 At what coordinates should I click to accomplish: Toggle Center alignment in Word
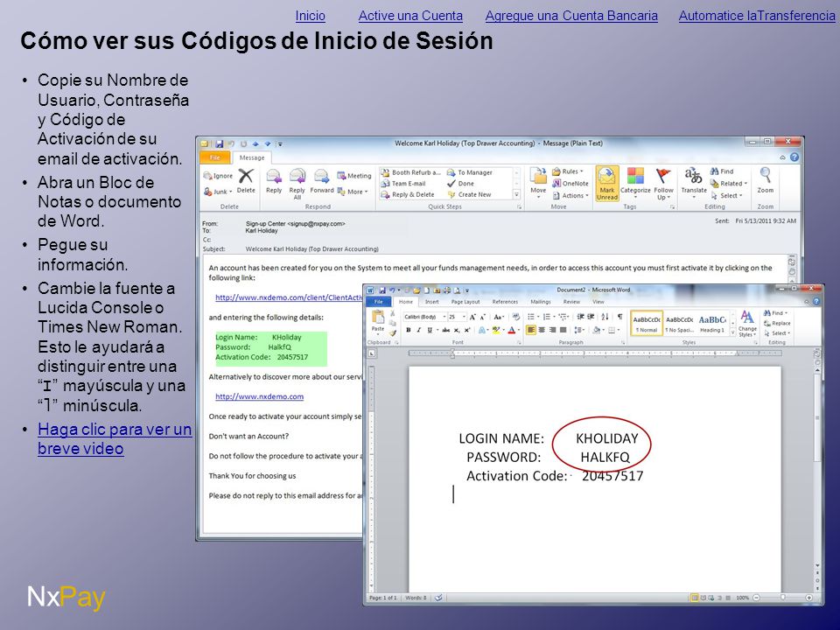click(542, 330)
